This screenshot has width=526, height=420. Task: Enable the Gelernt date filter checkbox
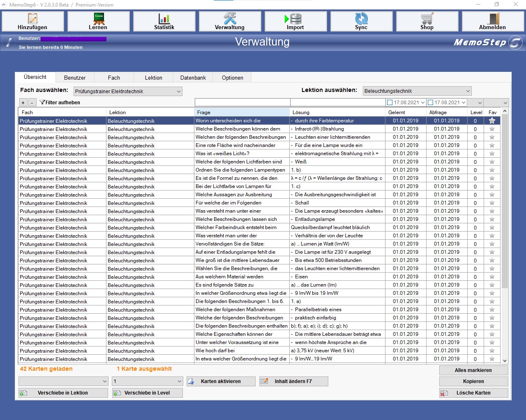(x=390, y=103)
